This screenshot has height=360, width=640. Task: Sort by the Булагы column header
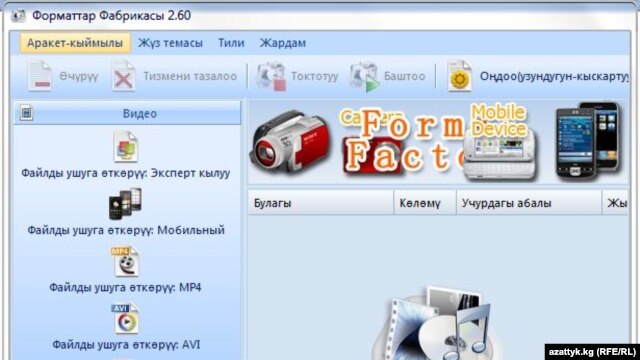coord(321,203)
